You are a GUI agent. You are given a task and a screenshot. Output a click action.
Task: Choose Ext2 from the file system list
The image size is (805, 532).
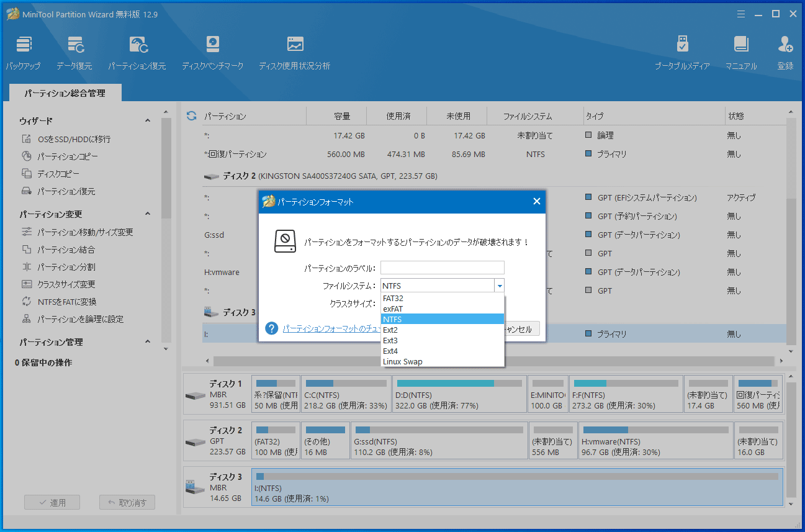pos(443,330)
